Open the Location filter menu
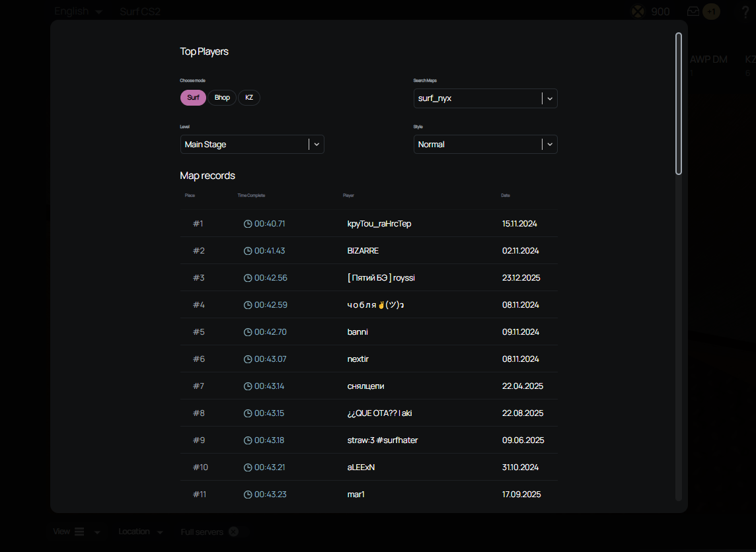 click(x=140, y=532)
